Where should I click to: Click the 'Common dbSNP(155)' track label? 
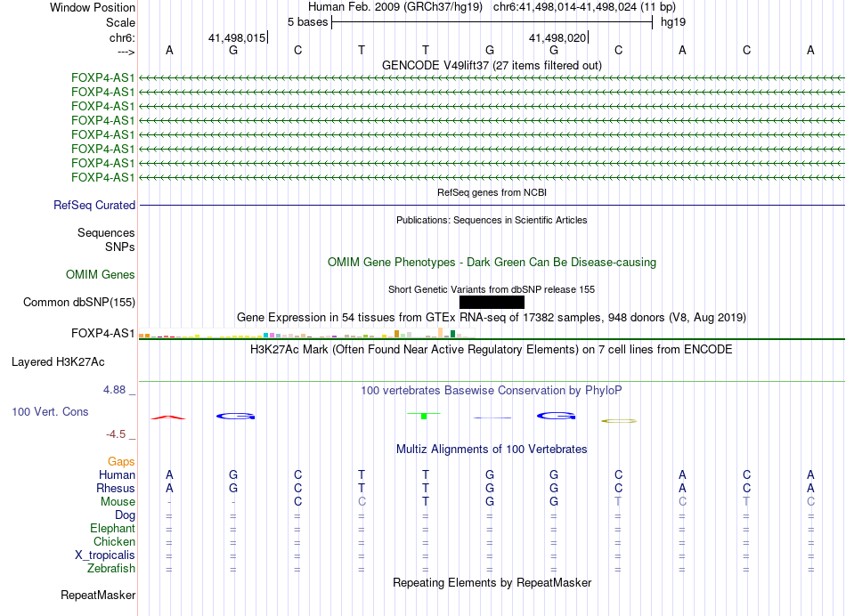click(x=78, y=302)
